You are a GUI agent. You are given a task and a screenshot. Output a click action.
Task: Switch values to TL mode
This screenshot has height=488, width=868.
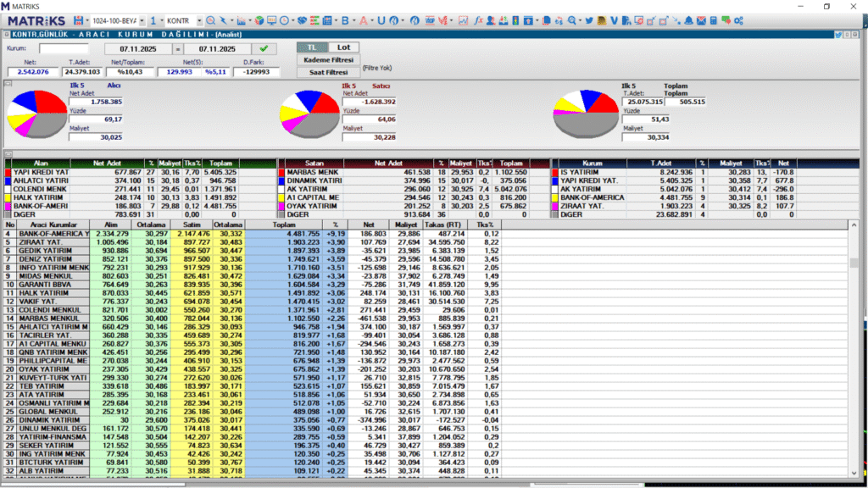[312, 47]
